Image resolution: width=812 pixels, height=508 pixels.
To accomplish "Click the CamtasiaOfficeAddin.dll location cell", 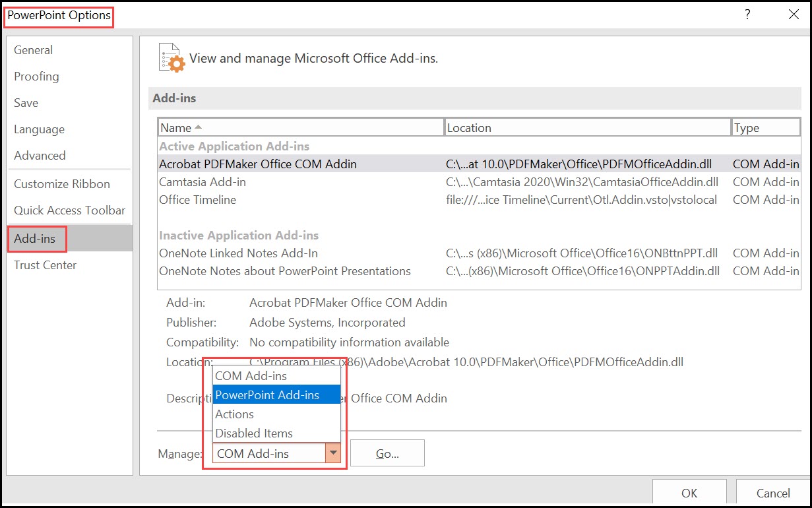I will tap(582, 182).
